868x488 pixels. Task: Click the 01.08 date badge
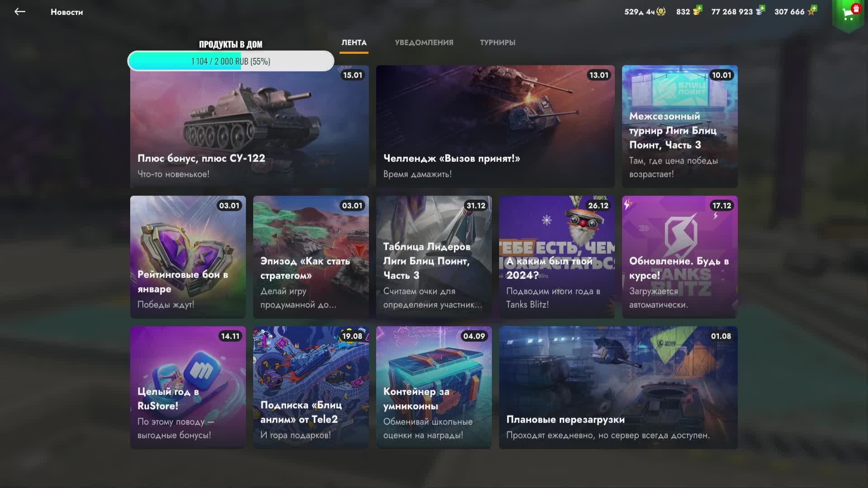(721, 336)
